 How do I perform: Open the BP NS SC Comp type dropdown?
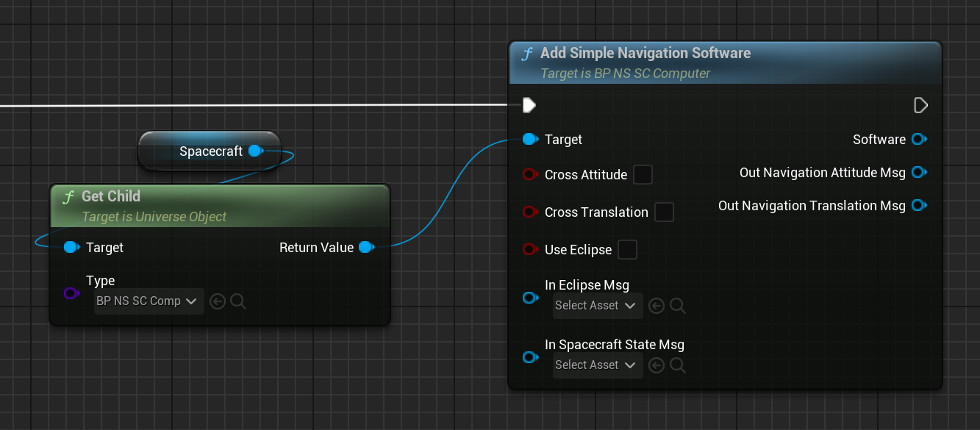point(149,301)
